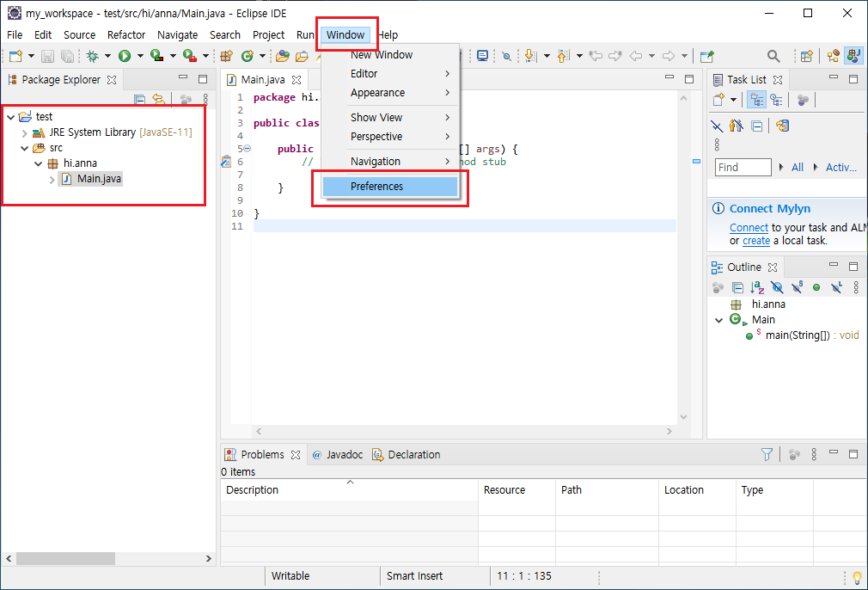Click the Connect link in Mylyn panel
Screen dimensions: 868x590
[x=749, y=228]
